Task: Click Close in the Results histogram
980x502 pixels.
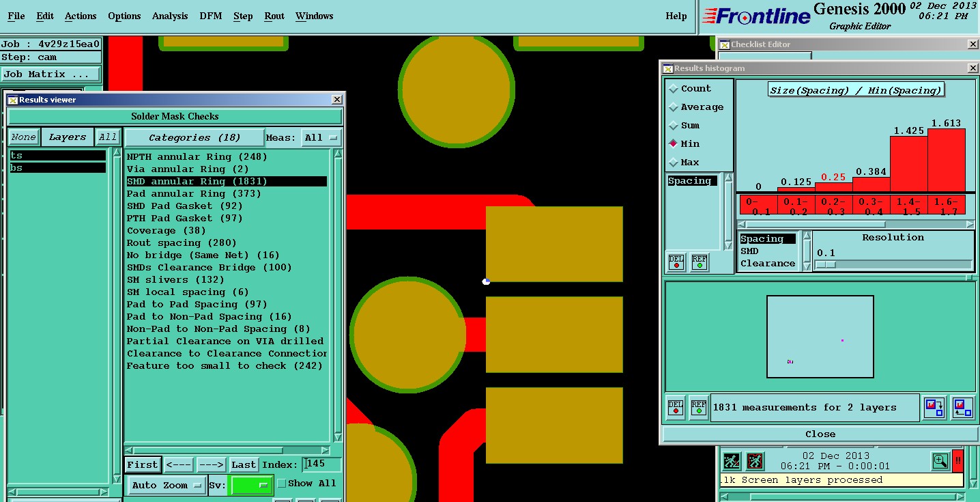Action: point(820,434)
